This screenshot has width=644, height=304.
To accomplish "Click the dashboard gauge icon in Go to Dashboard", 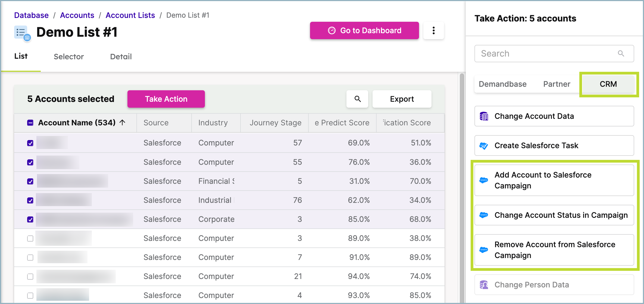I will click(x=332, y=30).
